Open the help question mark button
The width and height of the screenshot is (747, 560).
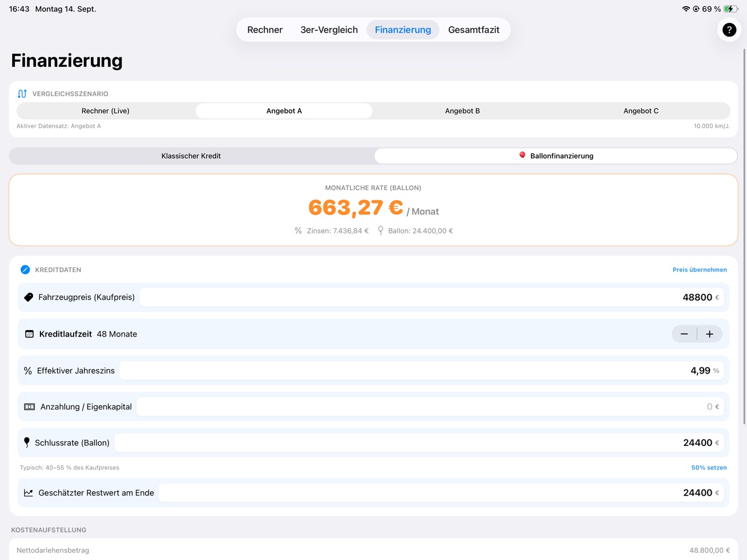click(729, 30)
